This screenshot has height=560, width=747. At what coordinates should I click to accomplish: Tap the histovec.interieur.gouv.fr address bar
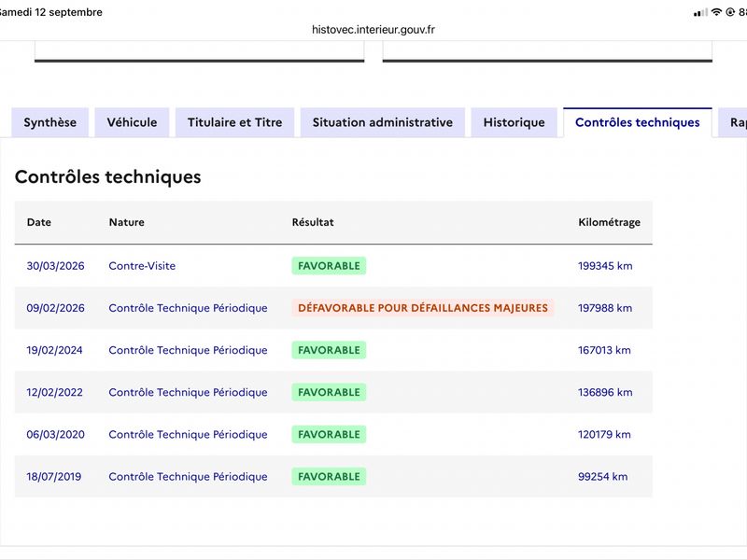[373, 30]
